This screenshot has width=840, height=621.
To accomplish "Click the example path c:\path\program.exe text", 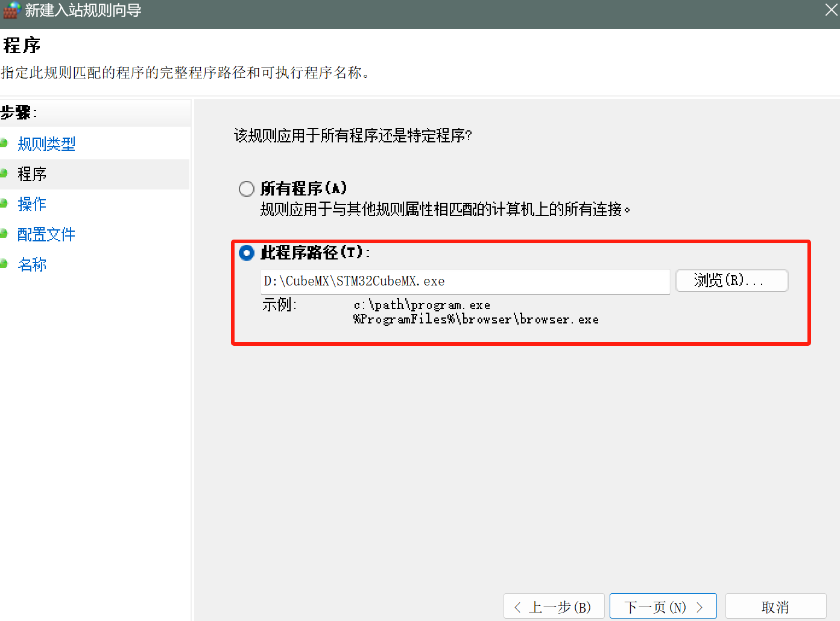I will pos(422,305).
